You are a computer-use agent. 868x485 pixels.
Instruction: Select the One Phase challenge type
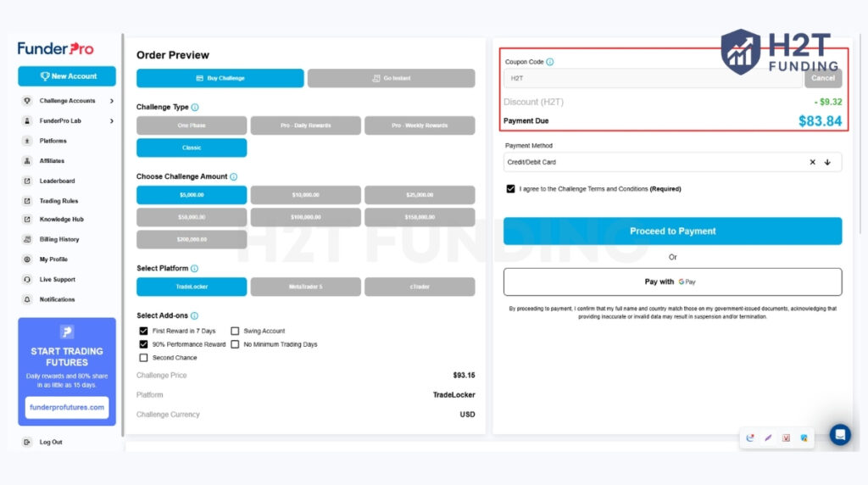point(192,125)
